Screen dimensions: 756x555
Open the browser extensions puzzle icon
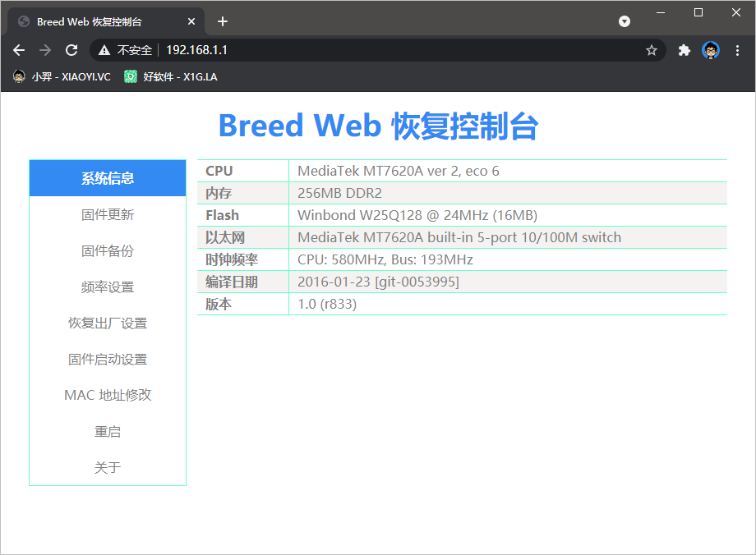coord(685,50)
